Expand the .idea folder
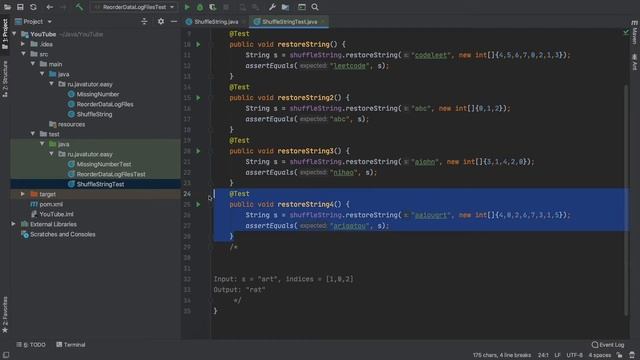640x360 pixels. [23, 44]
